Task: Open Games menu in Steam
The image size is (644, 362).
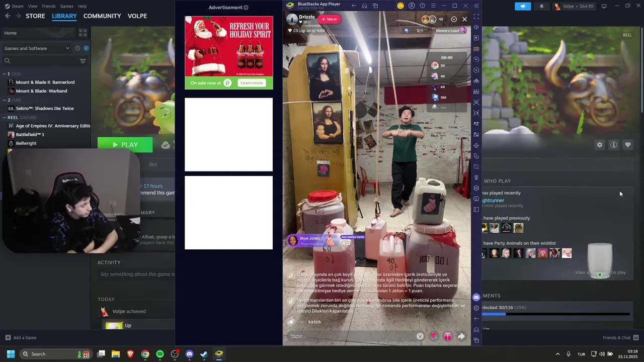Action: [66, 6]
